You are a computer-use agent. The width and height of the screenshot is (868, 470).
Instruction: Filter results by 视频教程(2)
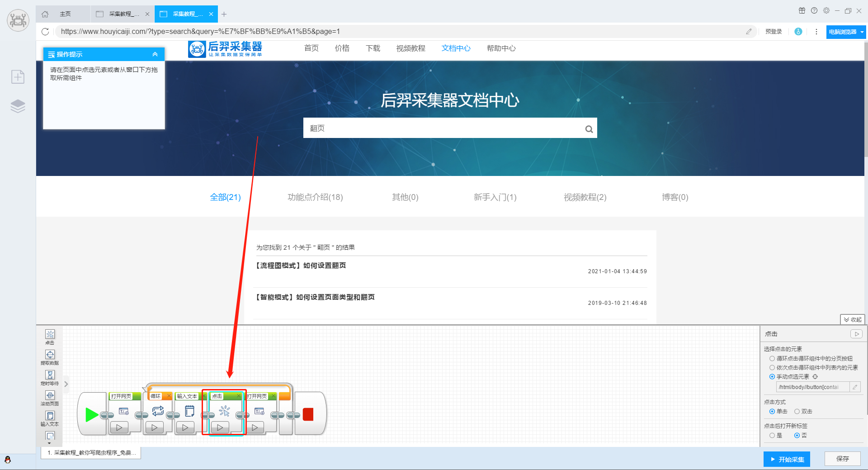(585, 197)
